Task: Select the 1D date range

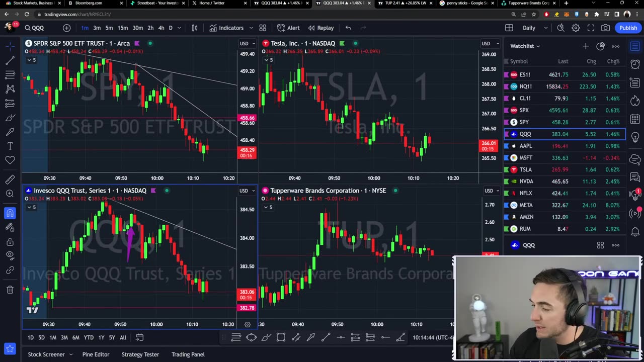Action: click(30, 337)
